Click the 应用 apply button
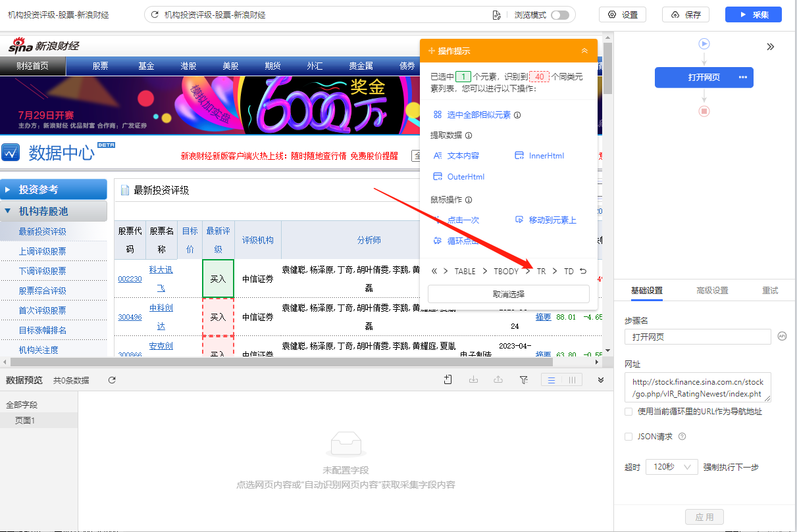Viewport: 797px width, 532px height. [x=704, y=517]
